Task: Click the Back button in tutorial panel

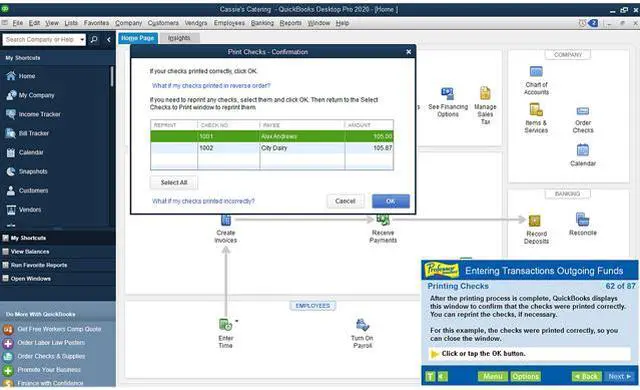Action: click(586, 376)
